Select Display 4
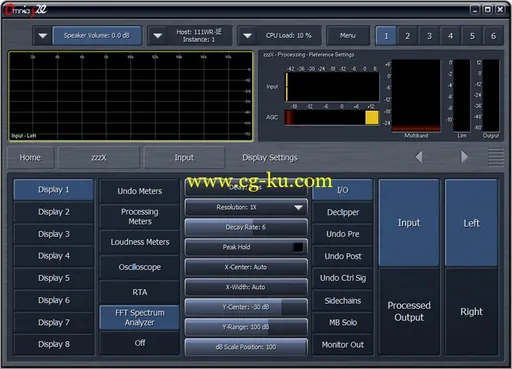 (53, 256)
